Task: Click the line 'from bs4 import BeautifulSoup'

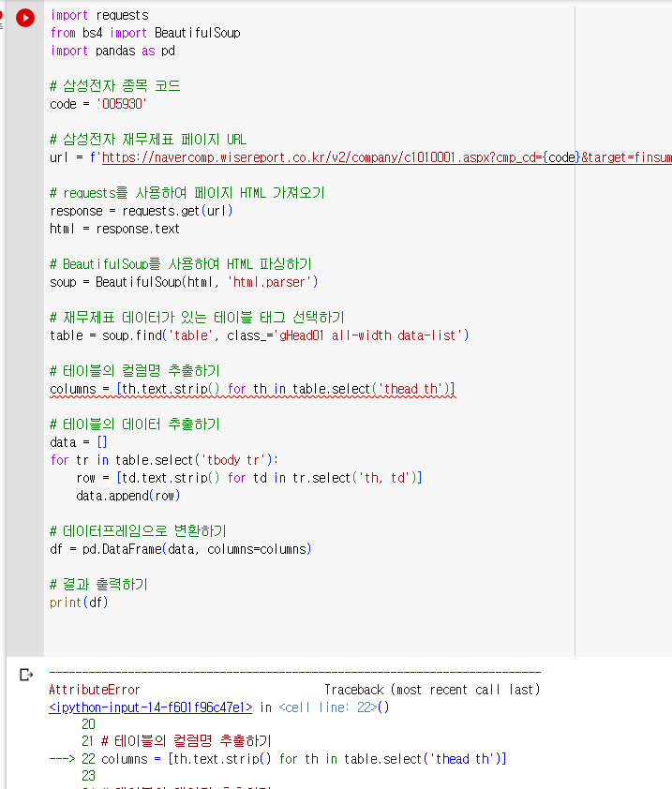Action: pos(145,33)
